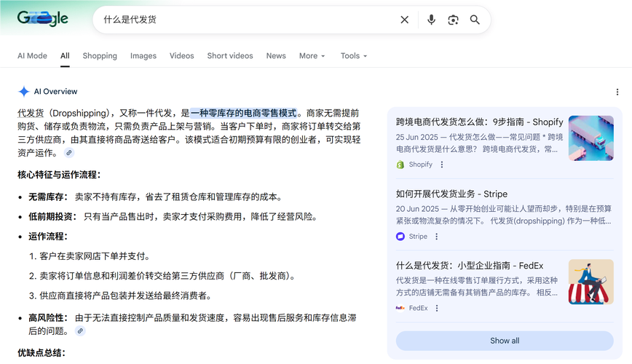Open FedEx article illustration thumbnail
632x364 pixels.
tap(591, 282)
